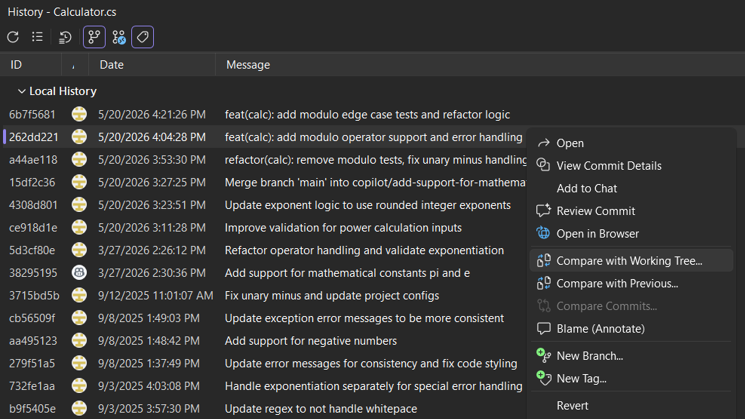The height and width of the screenshot is (419, 745).
Task: Choose Open from the context menu
Action: tap(631, 143)
